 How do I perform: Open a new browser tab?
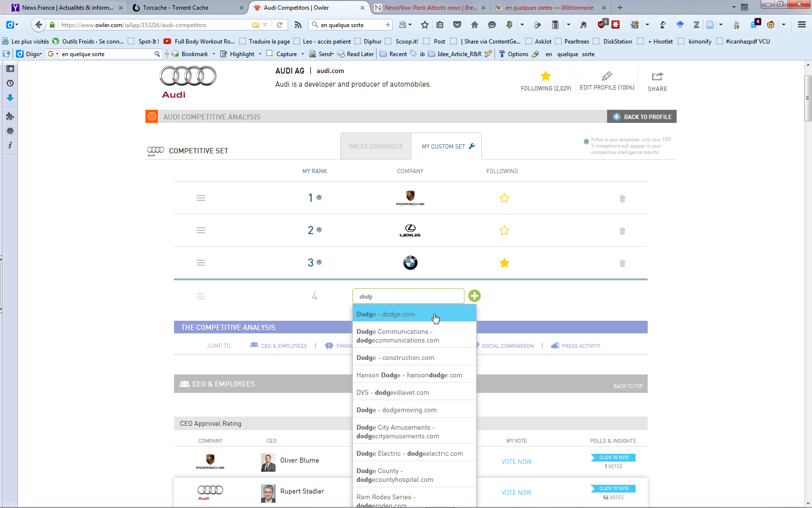tap(620, 7)
